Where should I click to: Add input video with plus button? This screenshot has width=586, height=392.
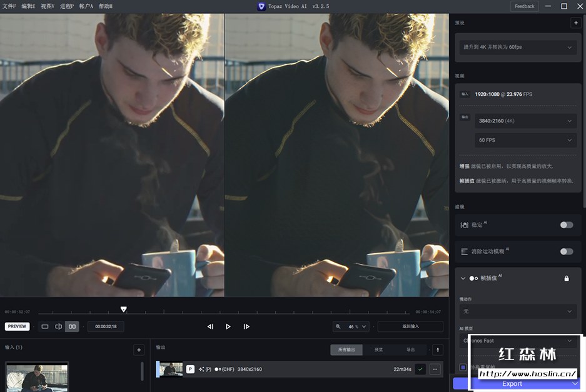pyautogui.click(x=139, y=349)
